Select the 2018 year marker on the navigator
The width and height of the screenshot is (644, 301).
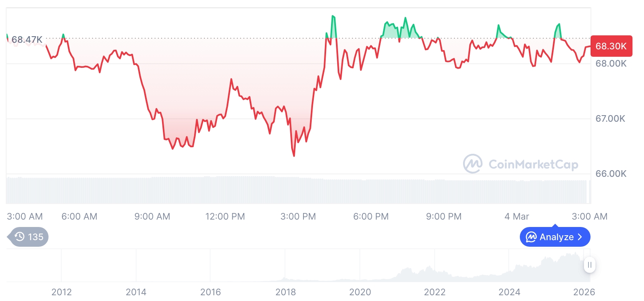[x=285, y=292]
